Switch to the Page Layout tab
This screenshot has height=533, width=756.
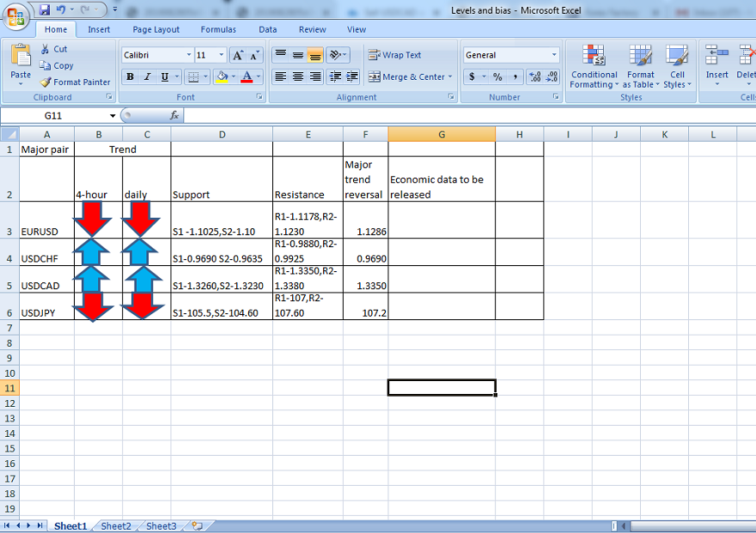(x=155, y=29)
